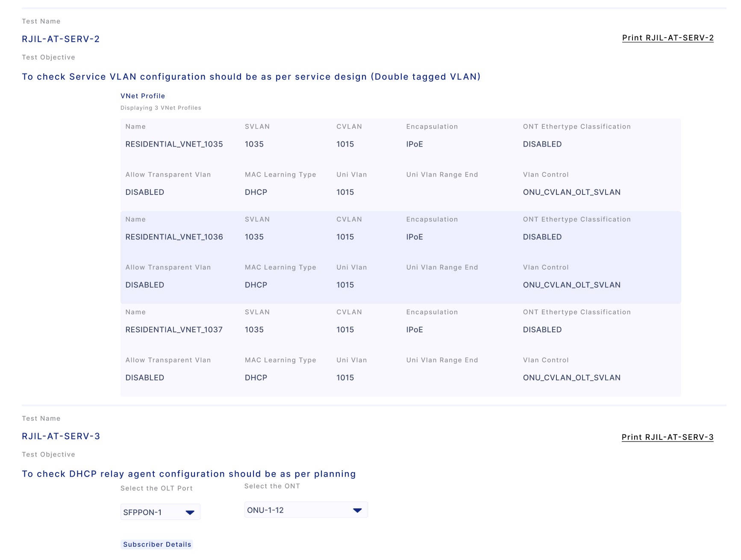Click the IPoE encapsulation value for RESIDENTIAL_VNET_1037
741x560 pixels.
point(415,330)
